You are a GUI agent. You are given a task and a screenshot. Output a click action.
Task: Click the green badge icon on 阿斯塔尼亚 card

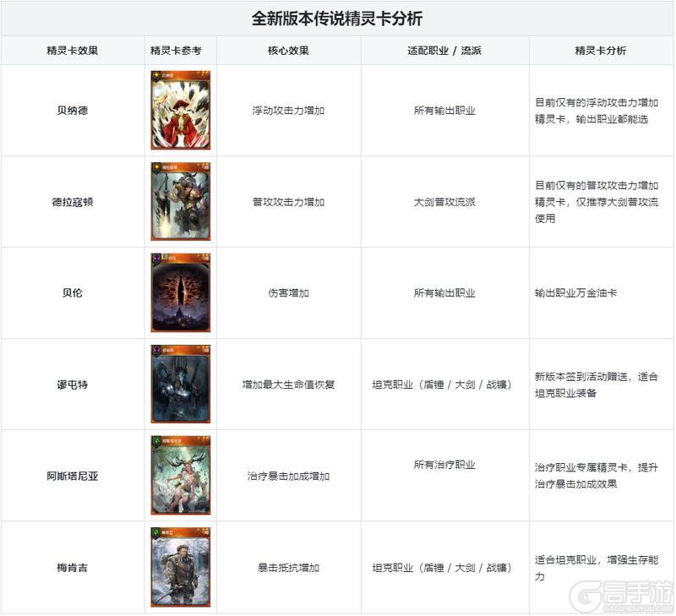pos(156,440)
